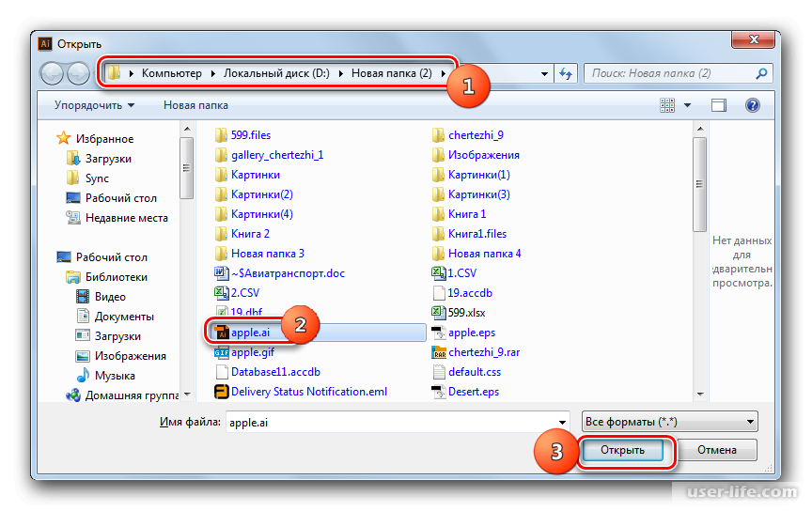Expand the Имя файла dropdown arrow
Image resolution: width=812 pixels, height=511 pixels.
pos(562,423)
